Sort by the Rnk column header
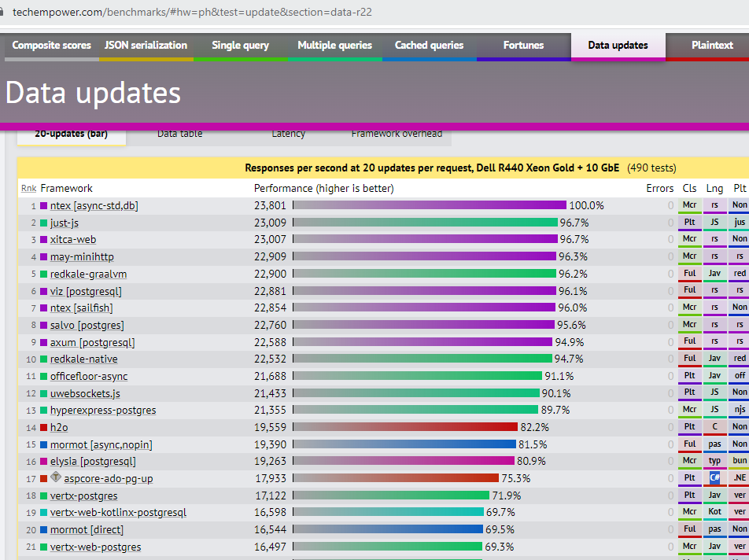This screenshot has width=749, height=560. [x=28, y=188]
